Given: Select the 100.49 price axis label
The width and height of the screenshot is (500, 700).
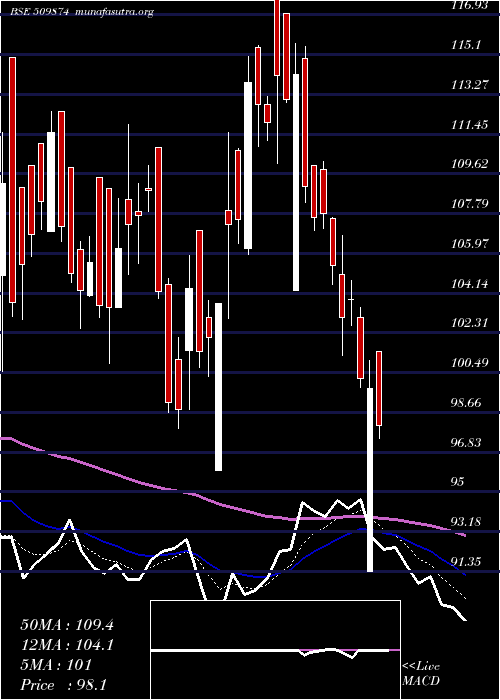Looking at the screenshot, I should (470, 363).
